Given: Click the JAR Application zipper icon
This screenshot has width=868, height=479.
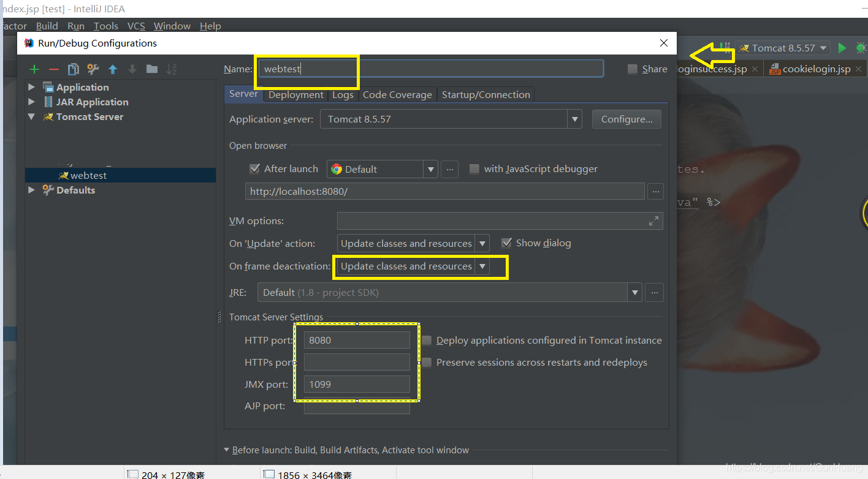Looking at the screenshot, I should [48, 102].
